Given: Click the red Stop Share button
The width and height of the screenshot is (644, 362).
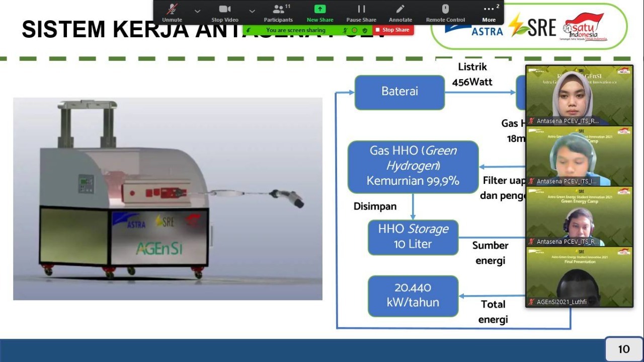Looking at the screenshot, I should click(x=394, y=30).
